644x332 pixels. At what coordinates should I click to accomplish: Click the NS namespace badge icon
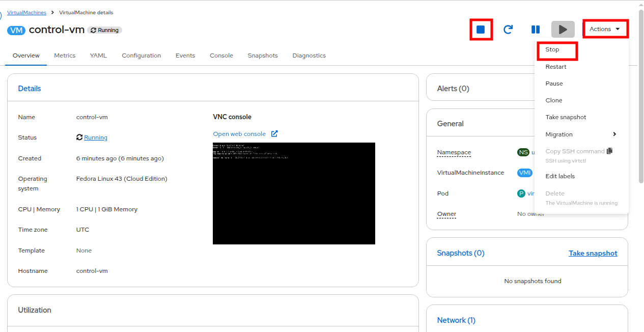point(523,152)
